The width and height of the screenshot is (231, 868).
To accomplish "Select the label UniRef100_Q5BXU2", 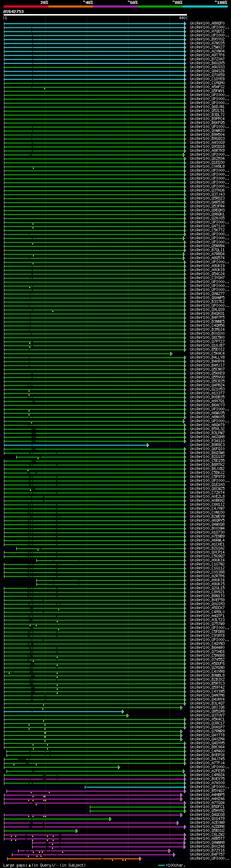I will [x=207, y=830].
